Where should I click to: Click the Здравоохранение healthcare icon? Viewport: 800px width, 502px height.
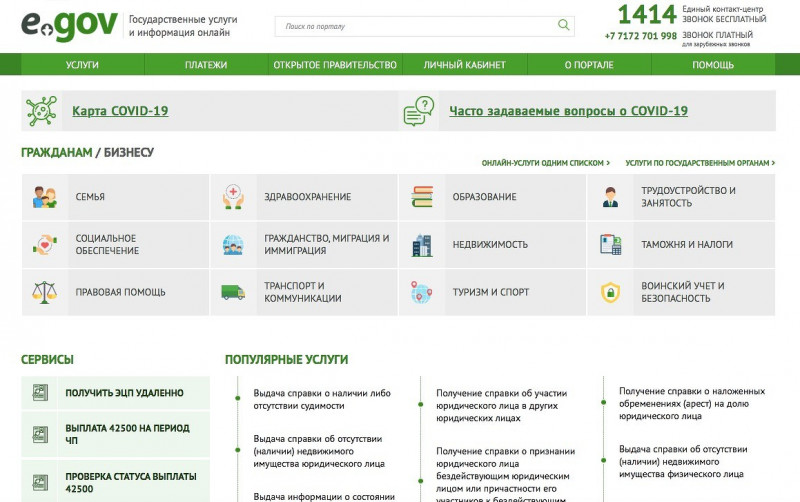(233, 197)
